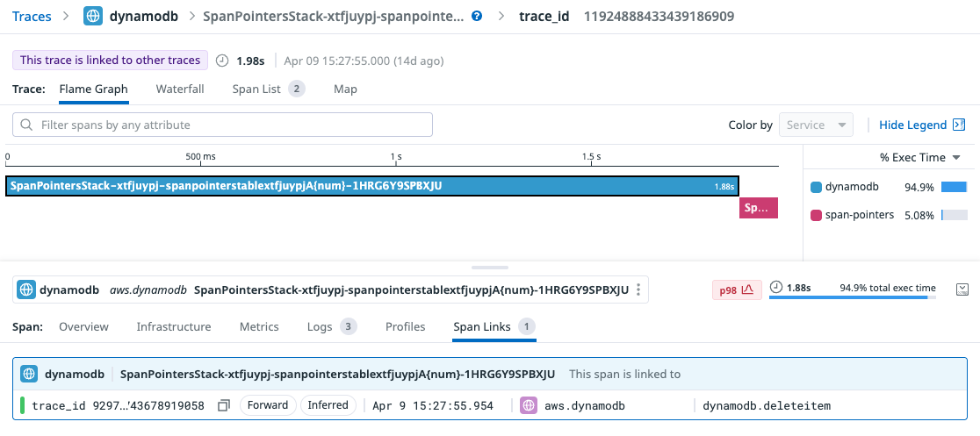Image resolution: width=980 pixels, height=436 pixels.
Task: Open the span's three-dot options menu
Action: (x=639, y=289)
